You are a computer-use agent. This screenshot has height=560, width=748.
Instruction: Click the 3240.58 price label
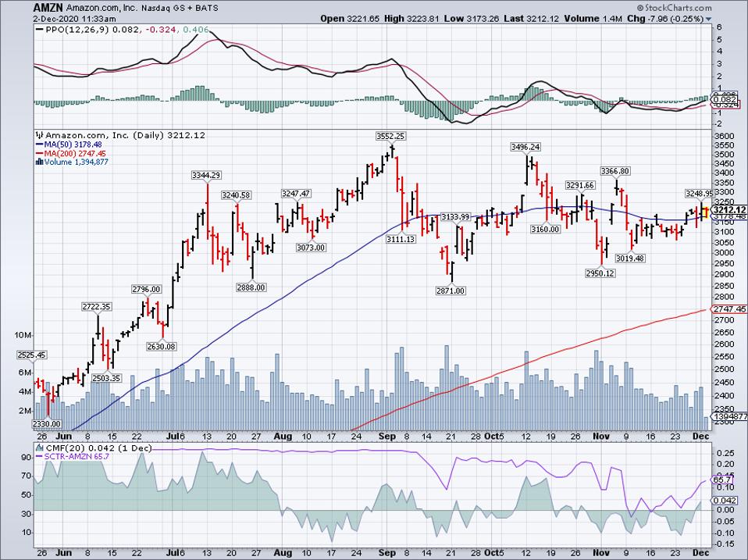pyautogui.click(x=236, y=195)
